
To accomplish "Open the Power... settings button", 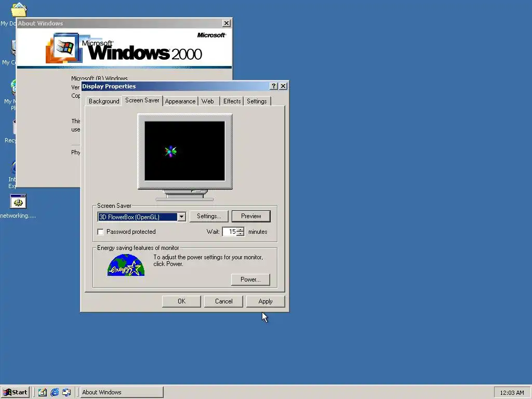I will [250, 279].
